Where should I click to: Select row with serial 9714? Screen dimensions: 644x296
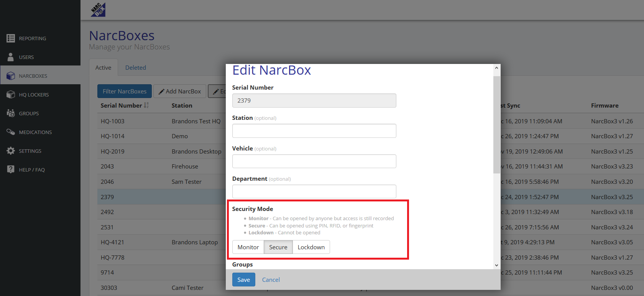click(x=107, y=272)
